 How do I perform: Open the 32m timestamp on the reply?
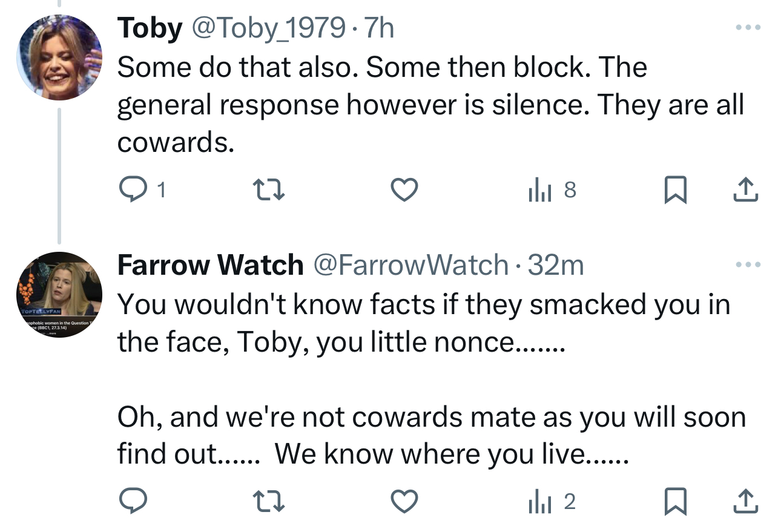coord(556,265)
